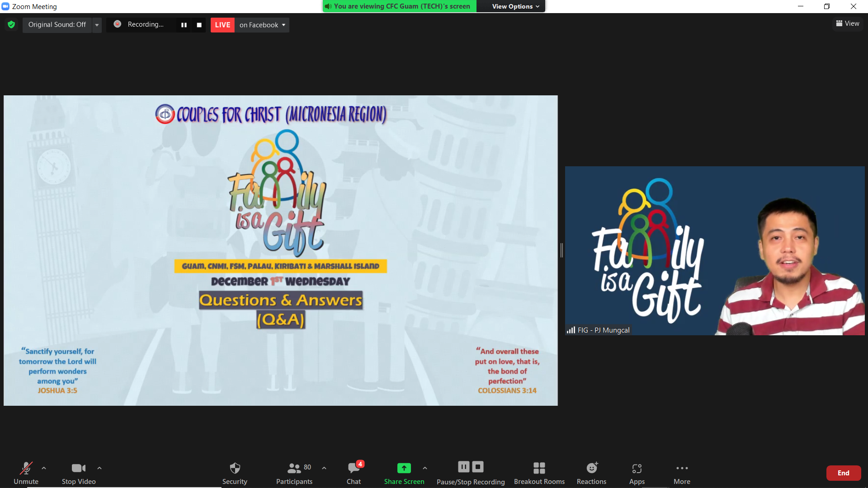Click the red LIVE badge

(222, 25)
